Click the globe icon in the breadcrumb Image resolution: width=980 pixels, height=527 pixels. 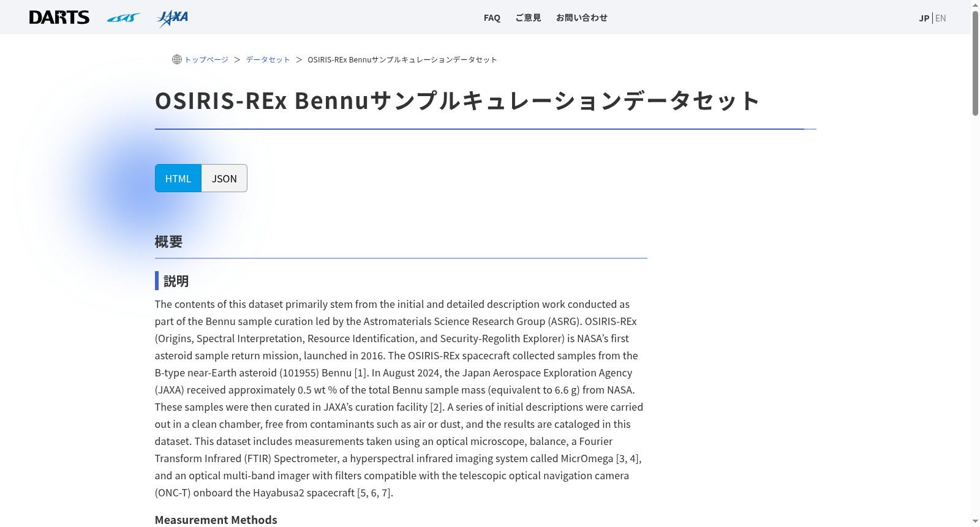[x=177, y=59]
